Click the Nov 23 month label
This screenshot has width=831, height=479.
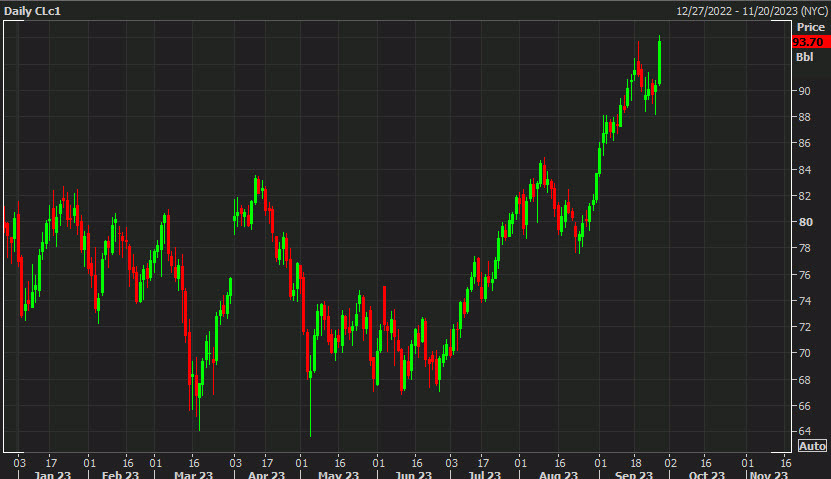coord(769,474)
